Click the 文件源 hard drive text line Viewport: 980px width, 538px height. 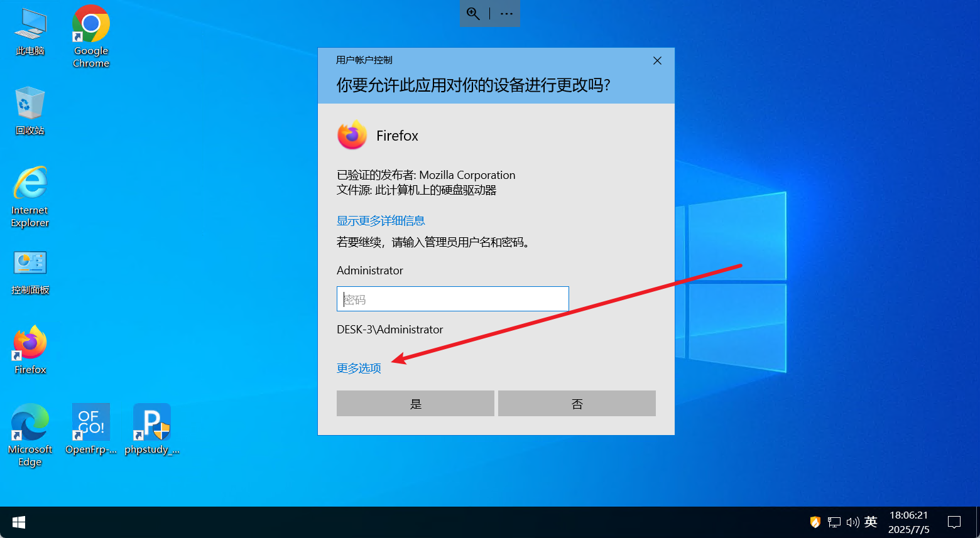click(x=416, y=190)
